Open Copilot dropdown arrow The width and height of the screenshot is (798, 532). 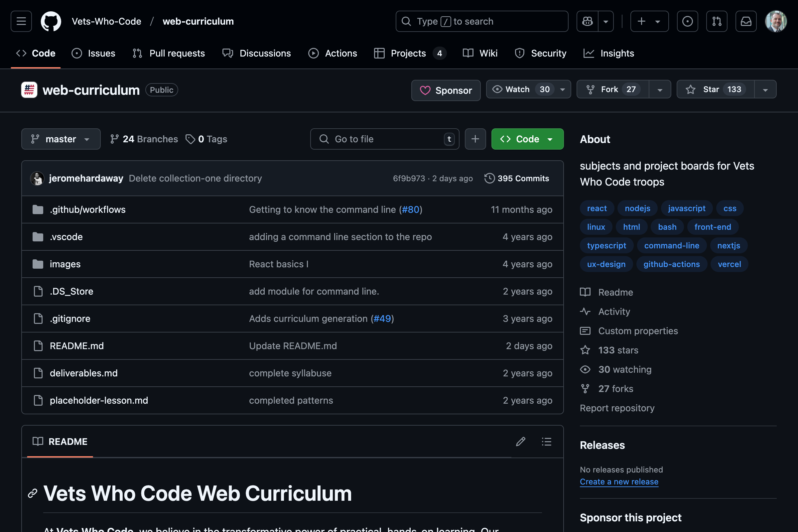(x=605, y=21)
